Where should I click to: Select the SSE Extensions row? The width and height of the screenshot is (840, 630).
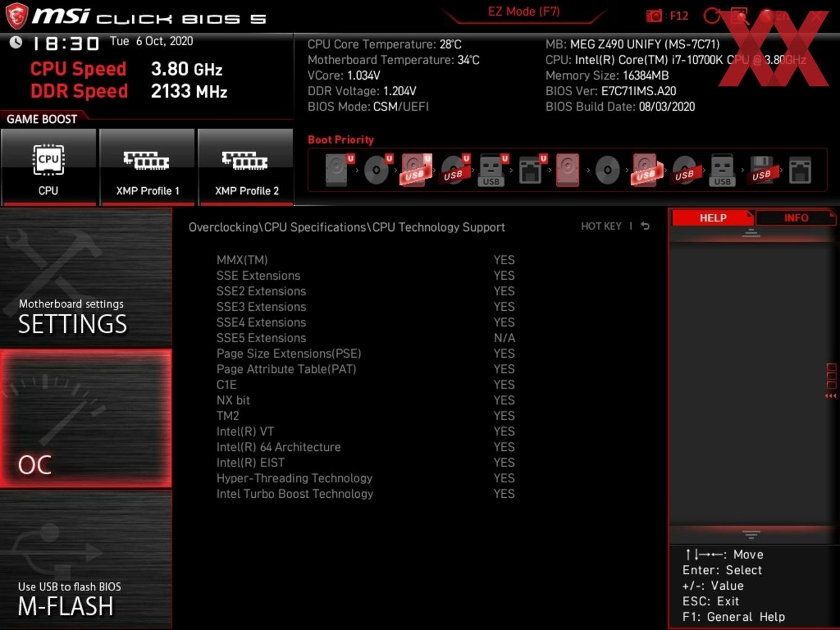point(366,275)
